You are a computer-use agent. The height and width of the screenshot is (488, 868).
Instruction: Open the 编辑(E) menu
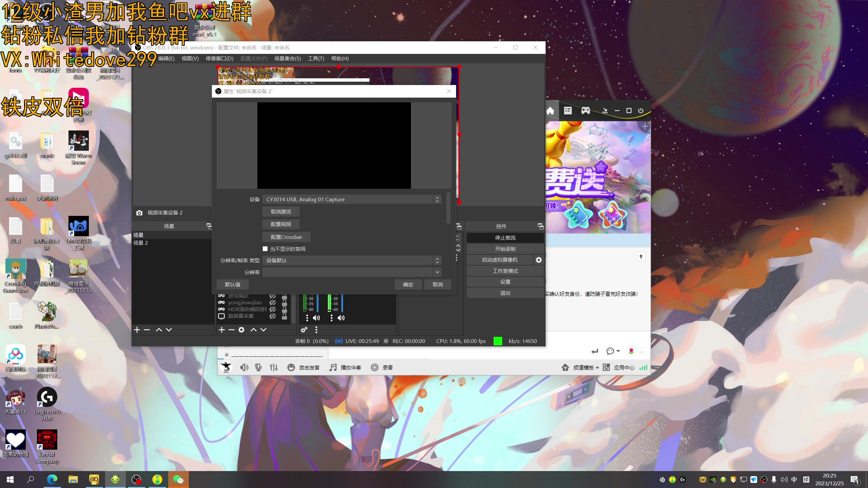(x=166, y=59)
